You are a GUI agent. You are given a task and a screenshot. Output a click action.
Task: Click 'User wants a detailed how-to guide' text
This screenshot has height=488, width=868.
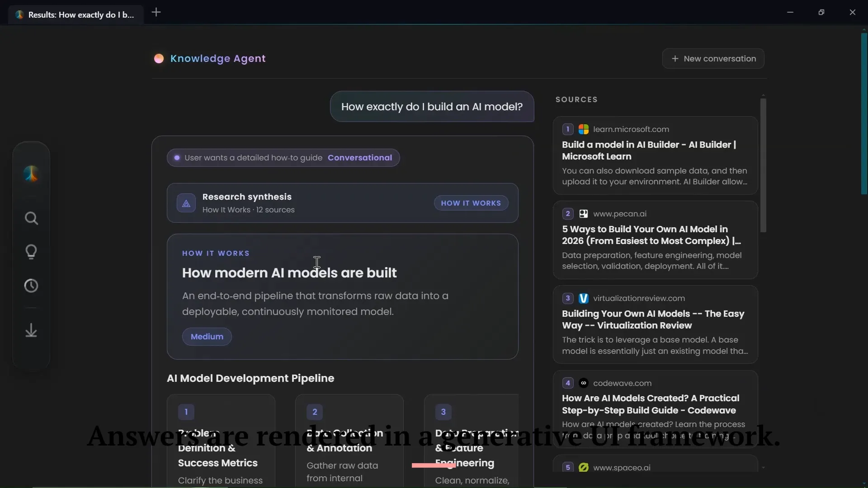point(253,158)
